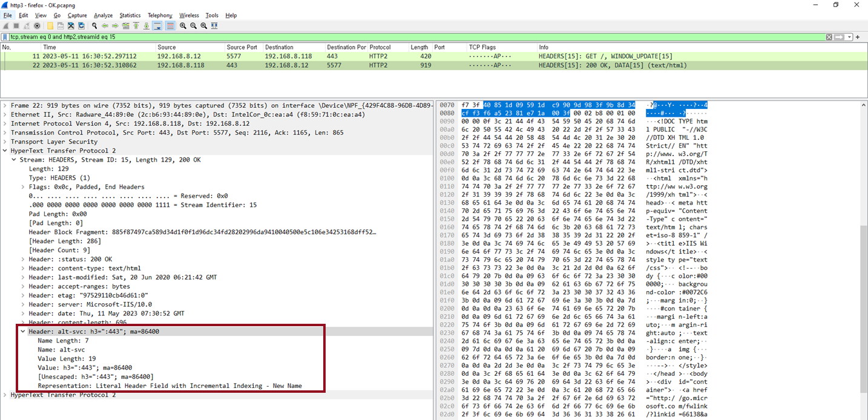
Task: Select the Representation: Literal Header Field line
Action: pos(169,386)
